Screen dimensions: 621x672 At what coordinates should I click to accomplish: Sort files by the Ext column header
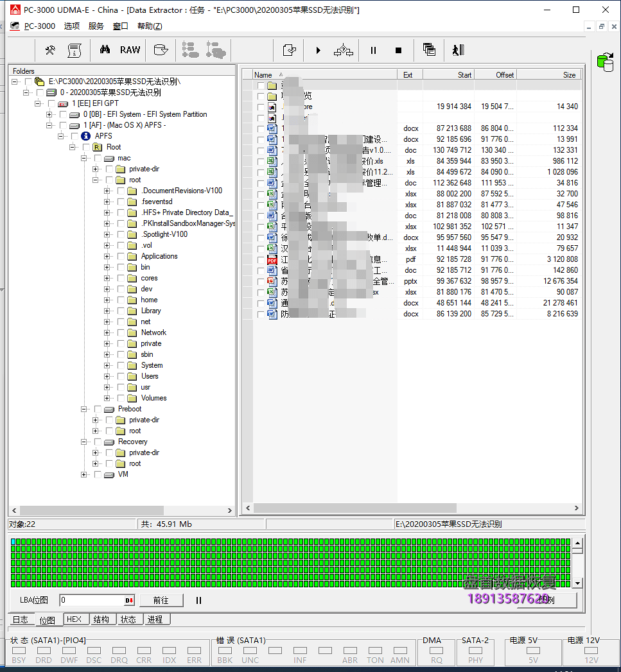(x=410, y=75)
